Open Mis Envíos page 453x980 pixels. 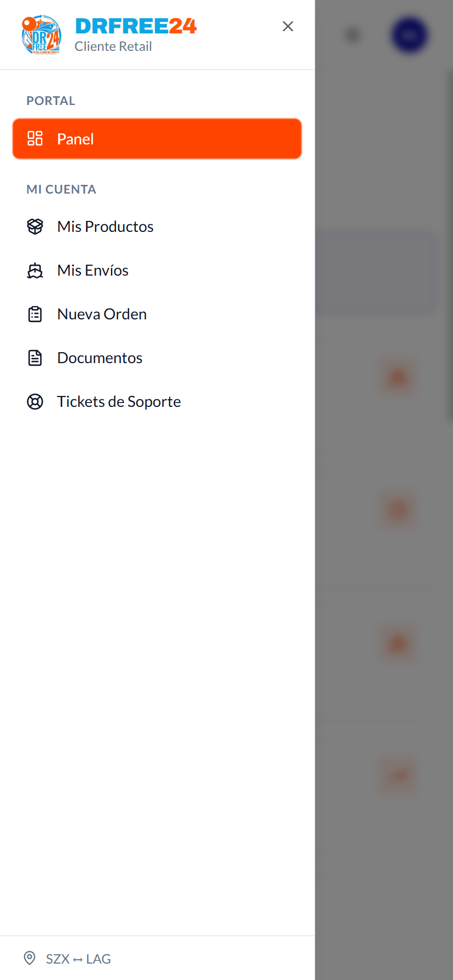pyautogui.click(x=157, y=270)
